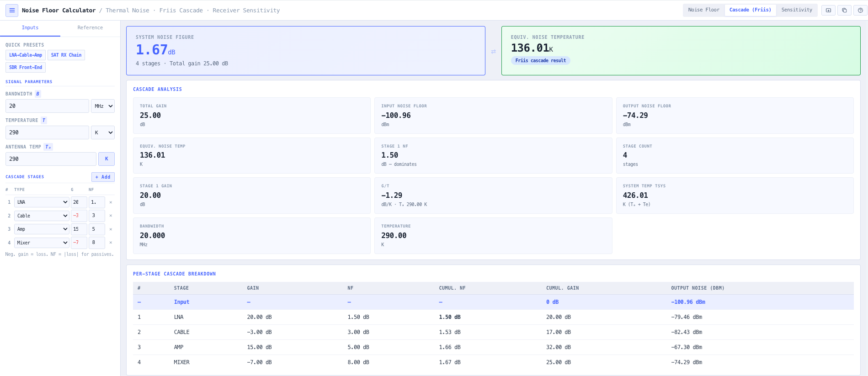868x376 pixels.
Task: Click the AMP row cumulative gain 32.00 dB
Action: tap(559, 347)
